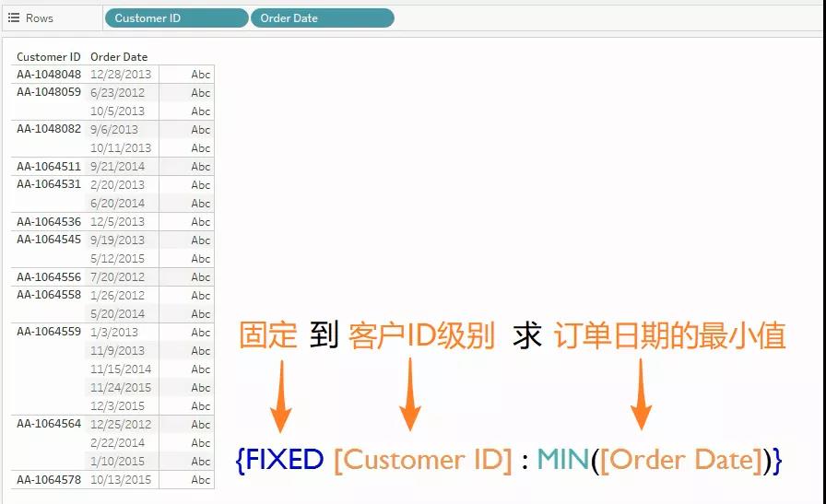826x504 pixels.
Task: Select the Order Date pill on Rows
Action: [x=322, y=18]
